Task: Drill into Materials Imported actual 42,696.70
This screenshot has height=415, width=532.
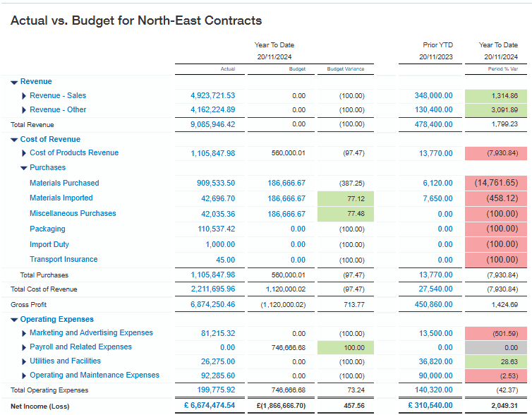Action: click(218, 198)
